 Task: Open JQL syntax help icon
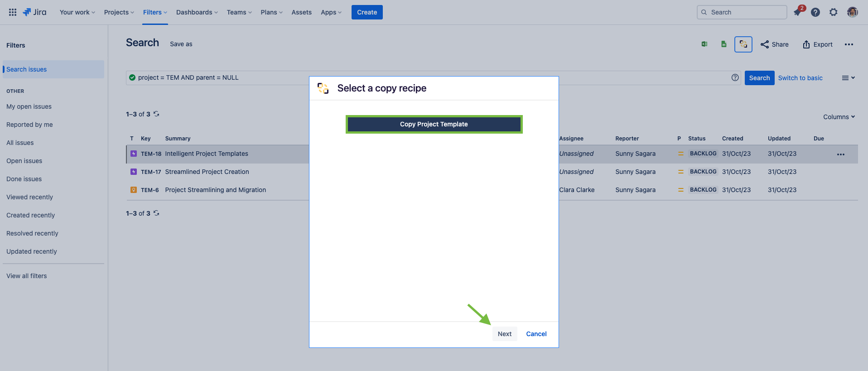pos(735,77)
